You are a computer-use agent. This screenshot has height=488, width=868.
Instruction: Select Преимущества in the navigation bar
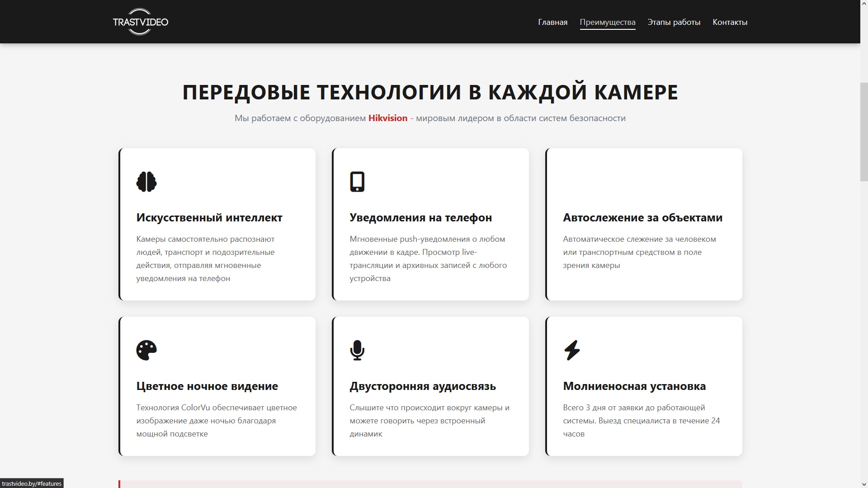(x=607, y=22)
